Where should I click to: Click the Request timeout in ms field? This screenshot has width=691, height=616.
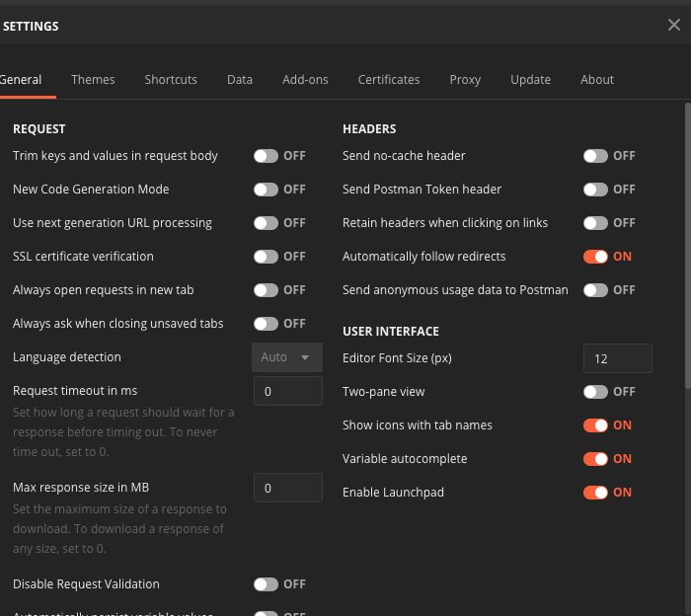(288, 391)
